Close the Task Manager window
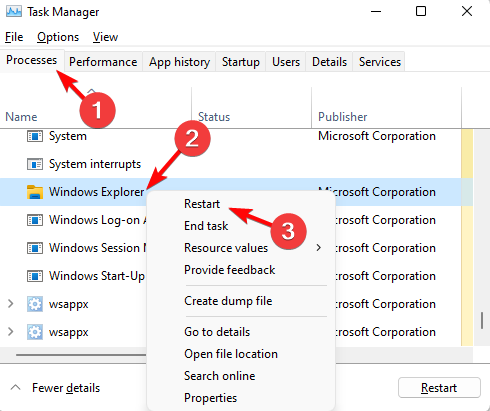 [467, 12]
